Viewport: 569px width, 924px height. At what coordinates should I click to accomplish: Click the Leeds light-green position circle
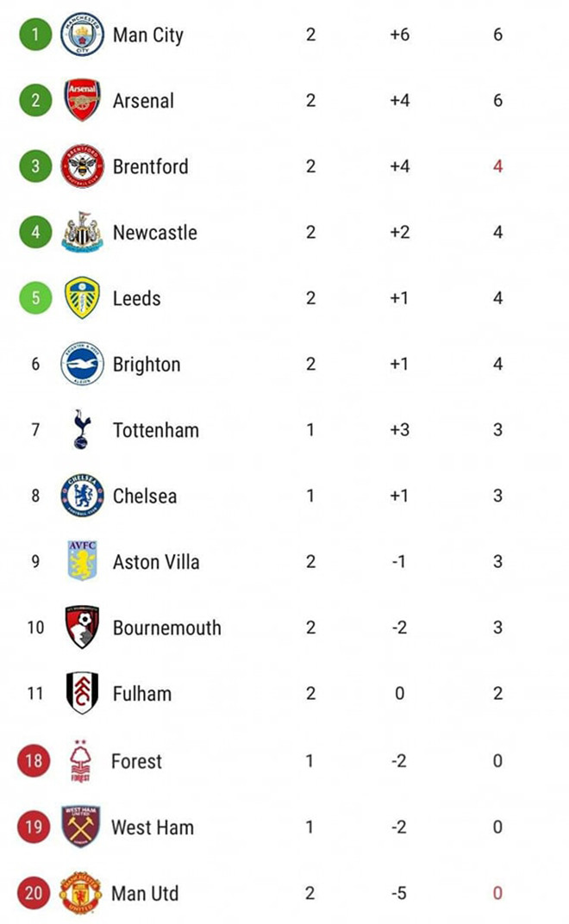coord(34,298)
